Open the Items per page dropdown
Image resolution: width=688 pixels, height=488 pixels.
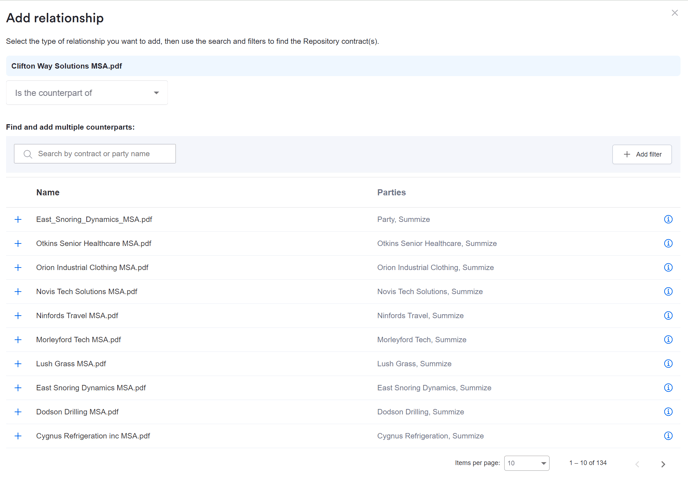pos(527,463)
